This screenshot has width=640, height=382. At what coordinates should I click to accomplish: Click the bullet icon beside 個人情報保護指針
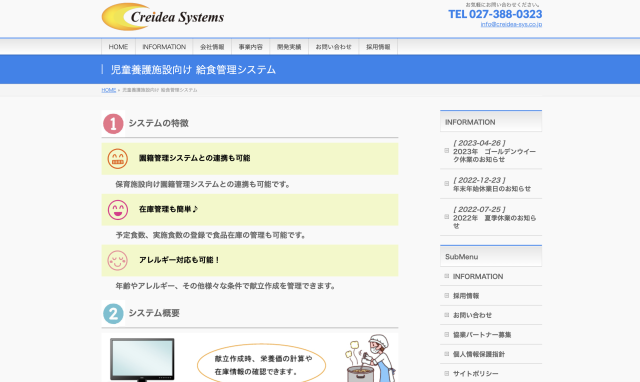point(447,354)
